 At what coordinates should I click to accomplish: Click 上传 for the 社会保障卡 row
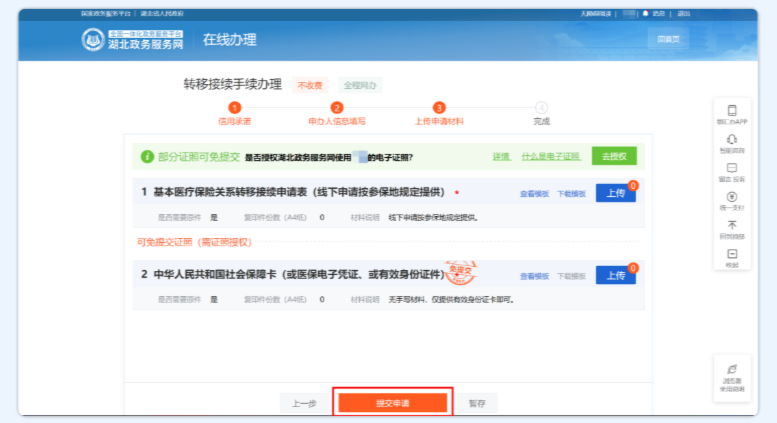(x=616, y=275)
